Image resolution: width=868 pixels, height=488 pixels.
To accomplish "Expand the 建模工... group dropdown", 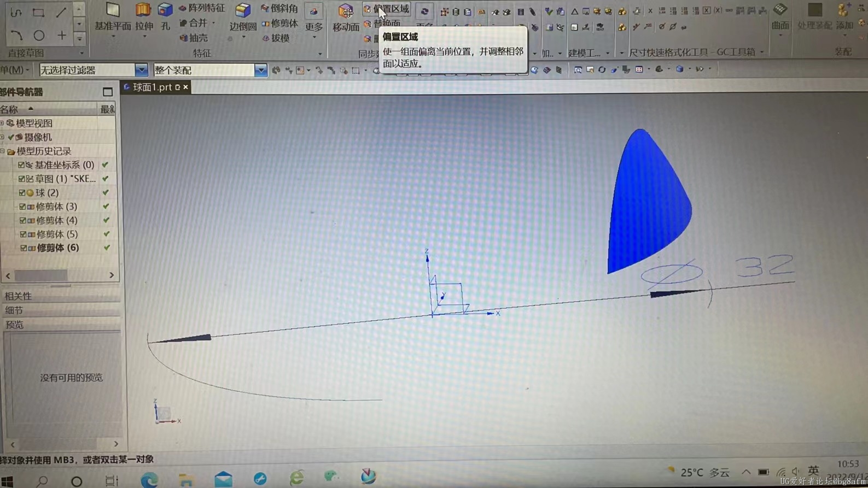I will (x=608, y=53).
